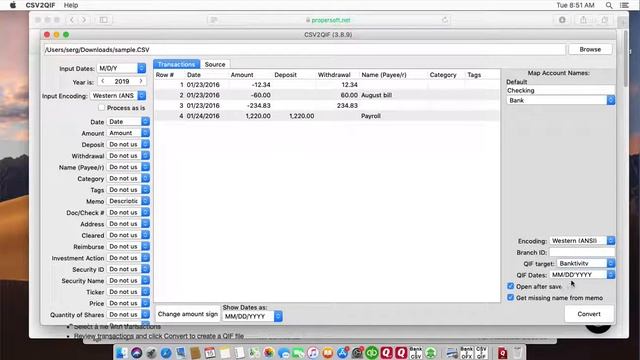Open the Trash in the Dock

pos(517,353)
